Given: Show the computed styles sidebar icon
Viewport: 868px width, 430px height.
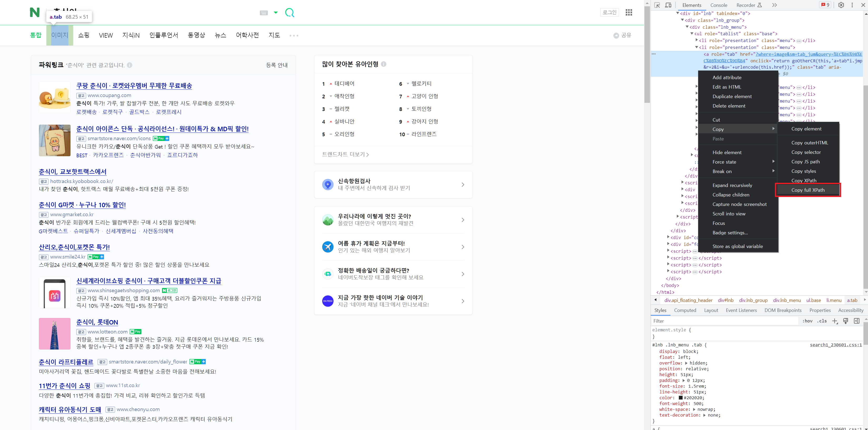Looking at the screenshot, I should pos(856,321).
